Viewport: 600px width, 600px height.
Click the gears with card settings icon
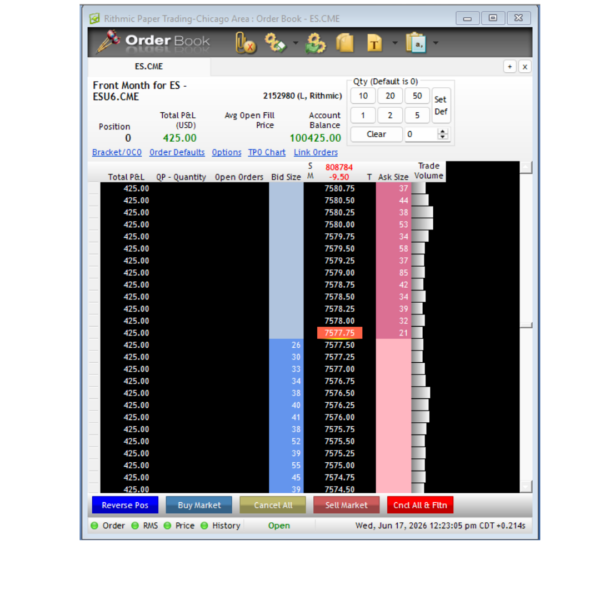coord(276,42)
